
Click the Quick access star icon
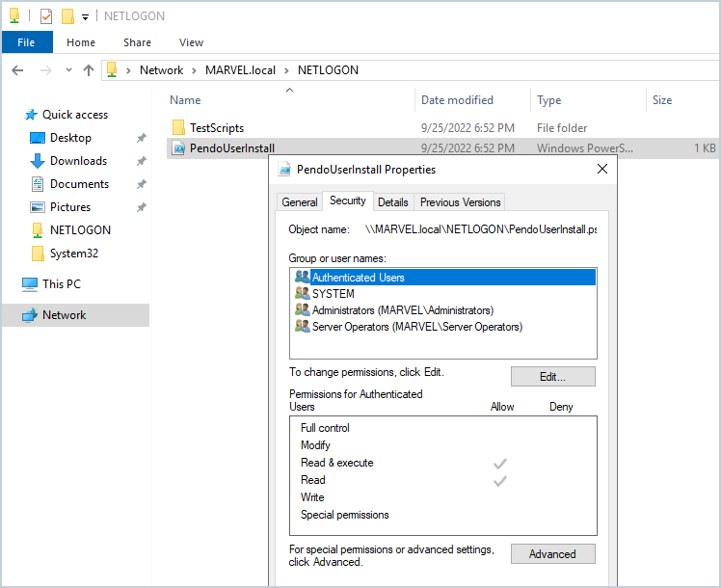(x=31, y=115)
